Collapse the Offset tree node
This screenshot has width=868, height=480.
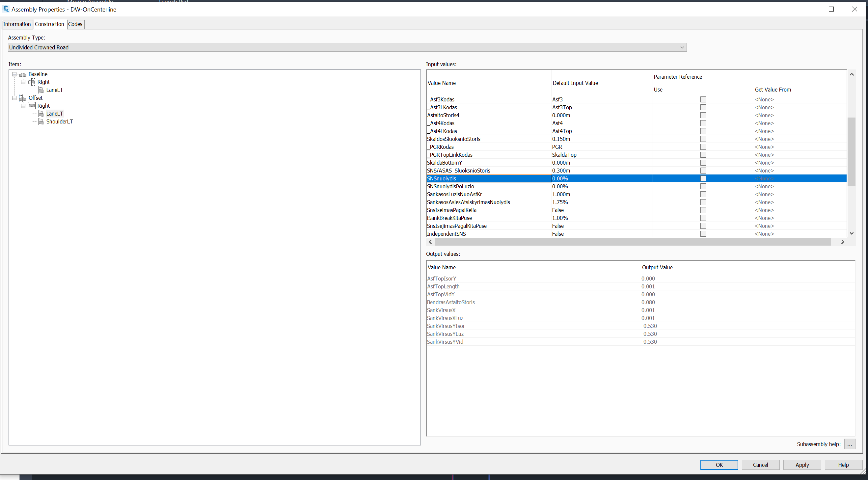[14, 98]
